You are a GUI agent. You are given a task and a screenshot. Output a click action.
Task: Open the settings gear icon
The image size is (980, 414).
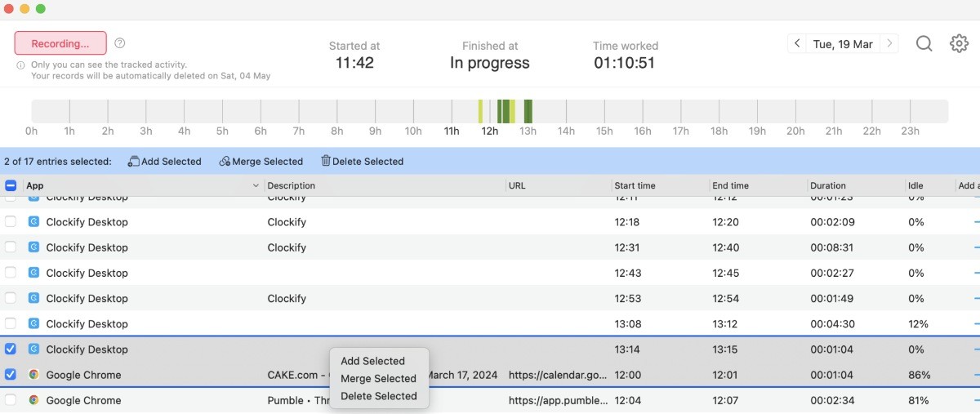pos(959,44)
